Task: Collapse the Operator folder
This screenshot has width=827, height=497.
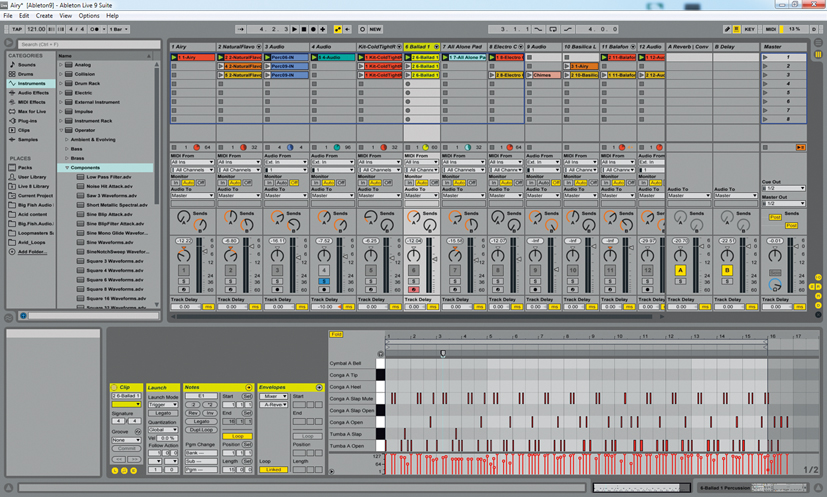Action: click(x=61, y=130)
